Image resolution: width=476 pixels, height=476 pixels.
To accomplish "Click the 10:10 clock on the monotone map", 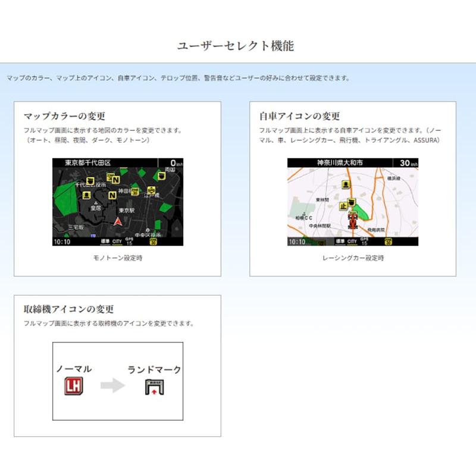I will click(62, 242).
